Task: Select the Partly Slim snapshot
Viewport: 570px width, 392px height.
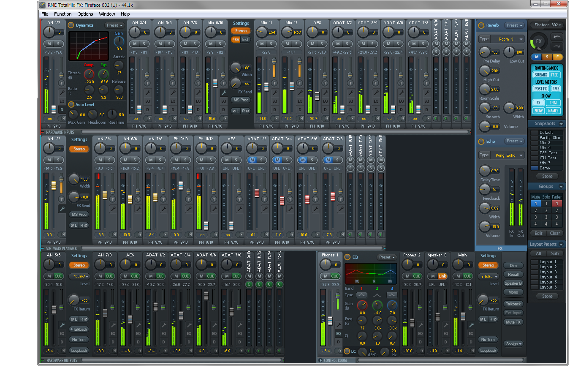Action: (549, 138)
